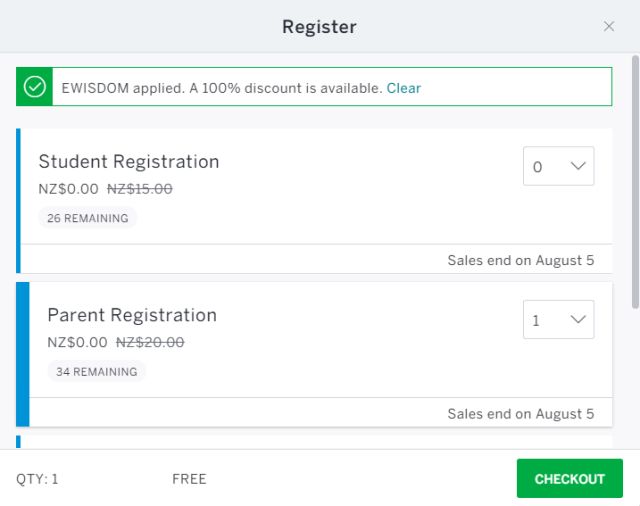Click the 34 REMAINING badge

pyautogui.click(x=96, y=371)
